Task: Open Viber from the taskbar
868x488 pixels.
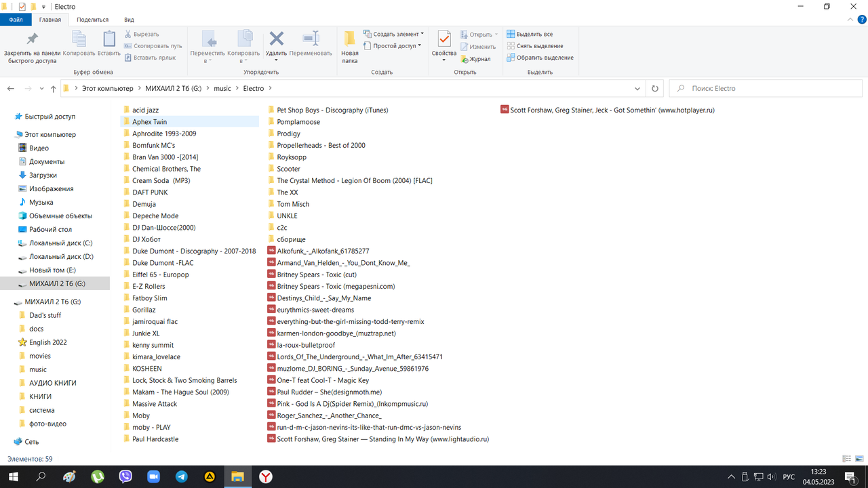Action: (x=125, y=476)
